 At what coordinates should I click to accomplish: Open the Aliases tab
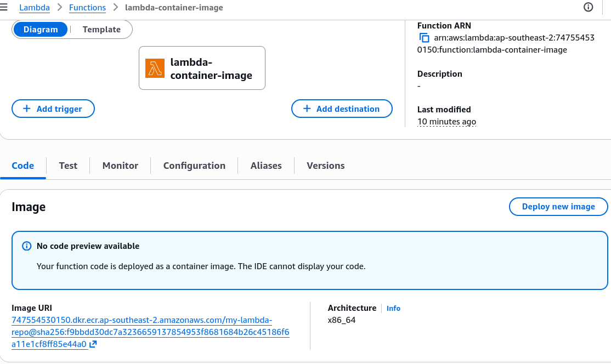266,166
